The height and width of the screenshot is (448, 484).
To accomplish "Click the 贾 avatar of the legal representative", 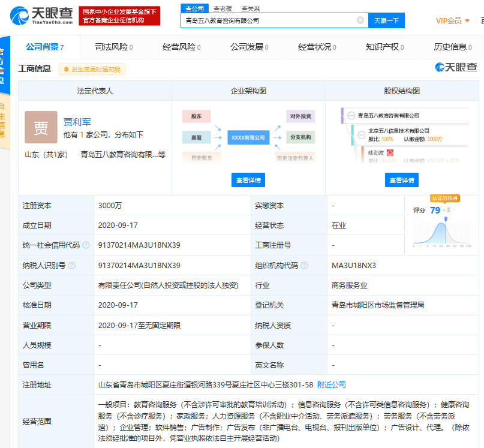I will click(x=41, y=127).
